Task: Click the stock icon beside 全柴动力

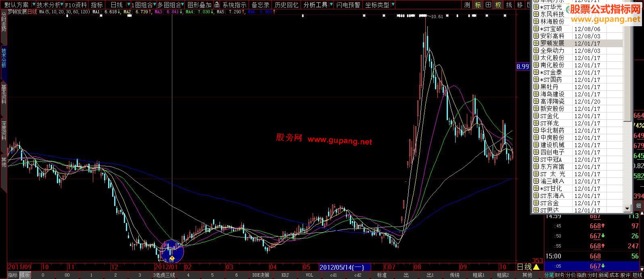Action: click(x=536, y=50)
